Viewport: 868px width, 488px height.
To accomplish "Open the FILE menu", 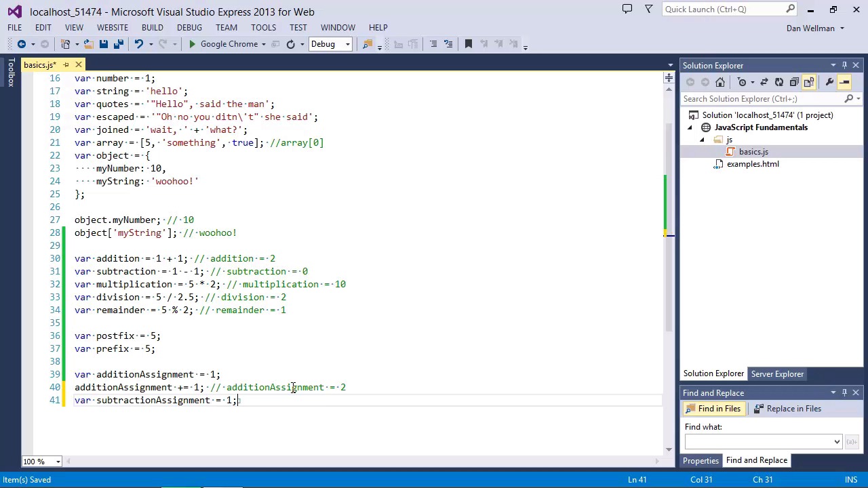I will [14, 28].
